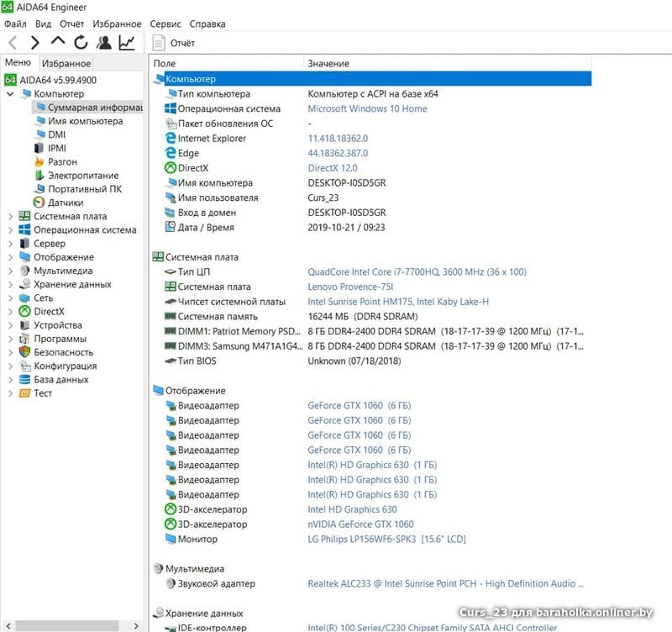Click the Конфигурация icon in tree

pos(25,366)
